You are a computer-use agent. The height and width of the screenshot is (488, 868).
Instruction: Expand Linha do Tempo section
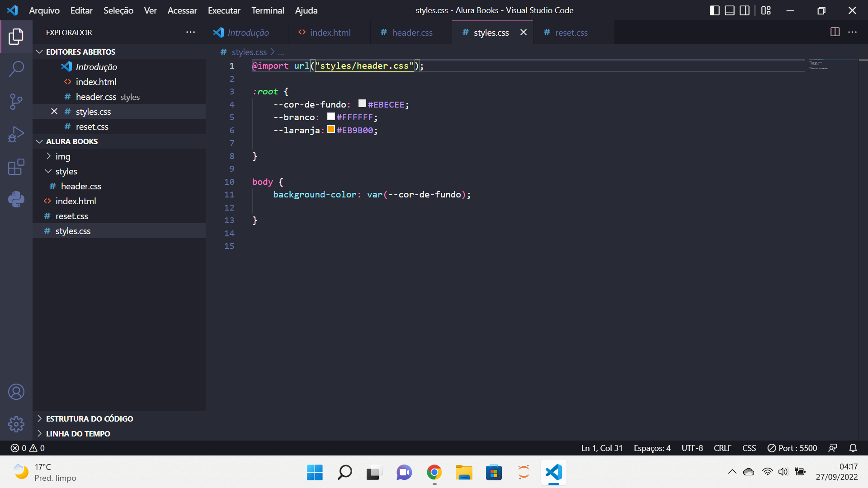click(120, 433)
